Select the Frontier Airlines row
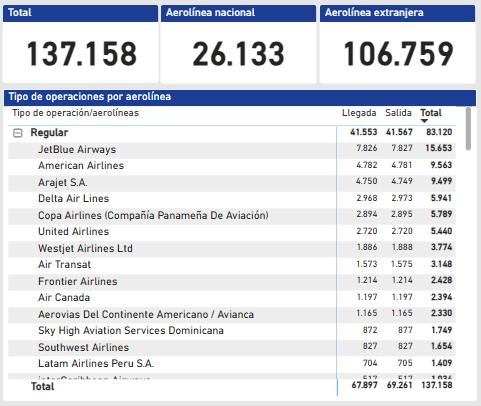Screen dimensions: 481x406 tap(232, 281)
